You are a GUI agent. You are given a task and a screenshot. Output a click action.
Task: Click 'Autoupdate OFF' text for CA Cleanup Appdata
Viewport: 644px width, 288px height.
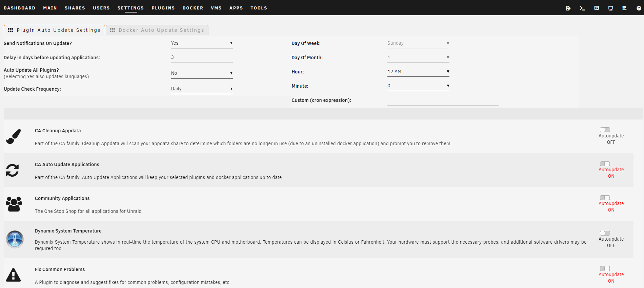[x=611, y=139]
